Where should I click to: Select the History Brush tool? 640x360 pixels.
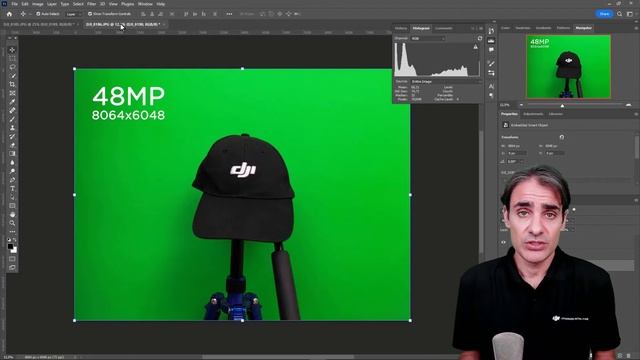12,136
